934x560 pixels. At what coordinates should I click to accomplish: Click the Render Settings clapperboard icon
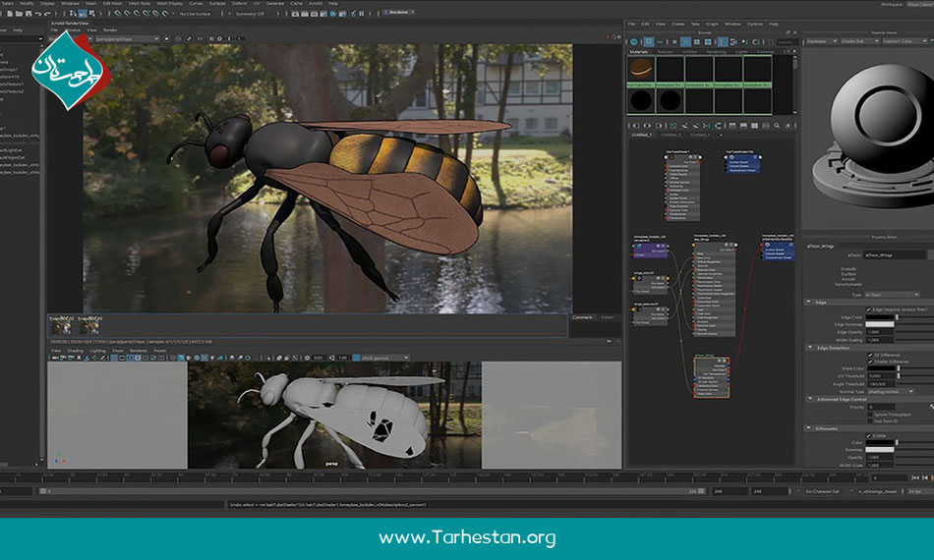coord(323,13)
